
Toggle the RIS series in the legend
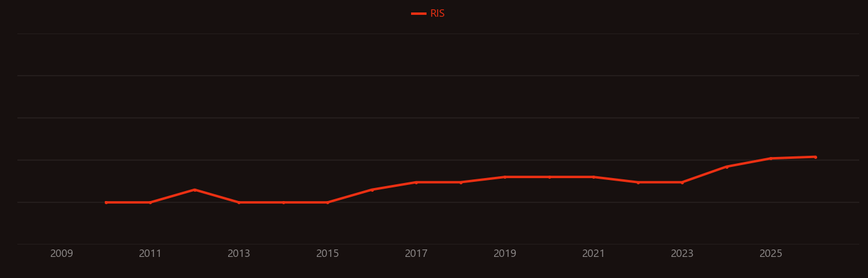pyautogui.click(x=428, y=14)
